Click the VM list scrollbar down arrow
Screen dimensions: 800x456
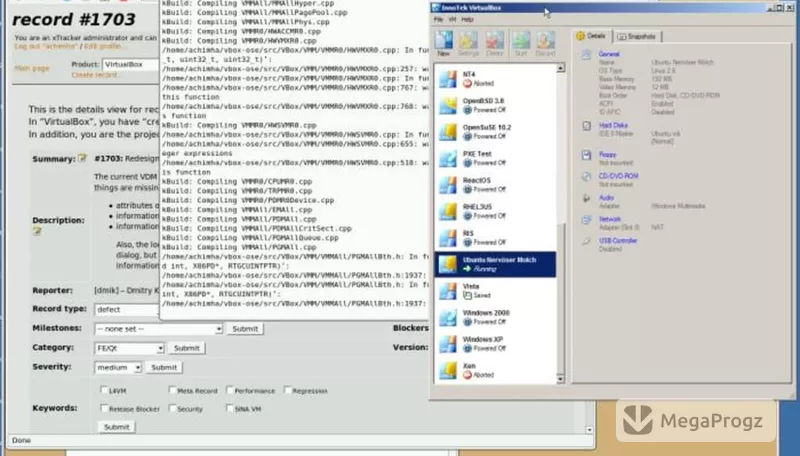[x=561, y=379]
